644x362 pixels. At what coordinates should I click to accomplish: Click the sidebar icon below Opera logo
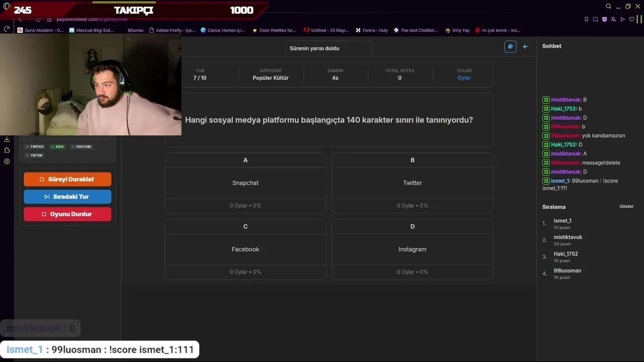[7, 29]
